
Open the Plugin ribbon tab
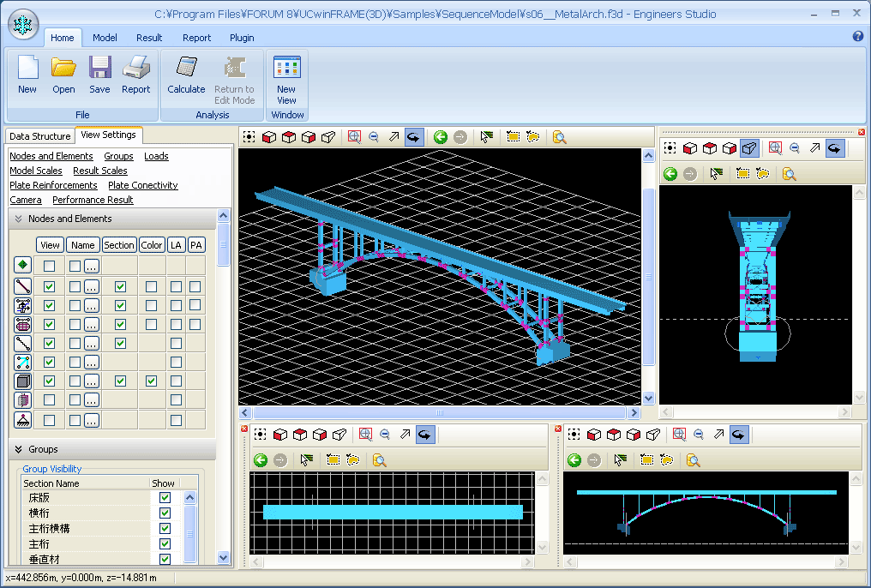click(243, 38)
